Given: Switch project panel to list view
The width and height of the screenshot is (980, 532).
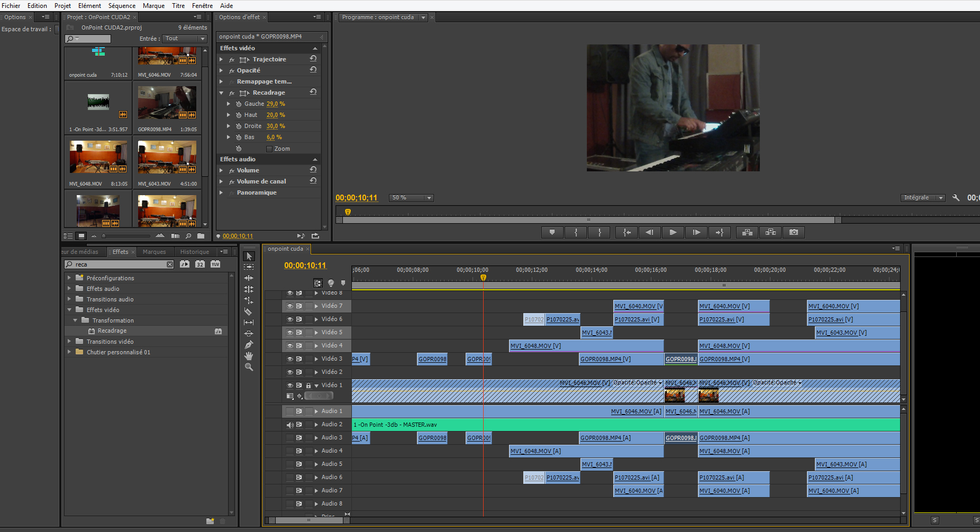Looking at the screenshot, I should pos(68,236).
